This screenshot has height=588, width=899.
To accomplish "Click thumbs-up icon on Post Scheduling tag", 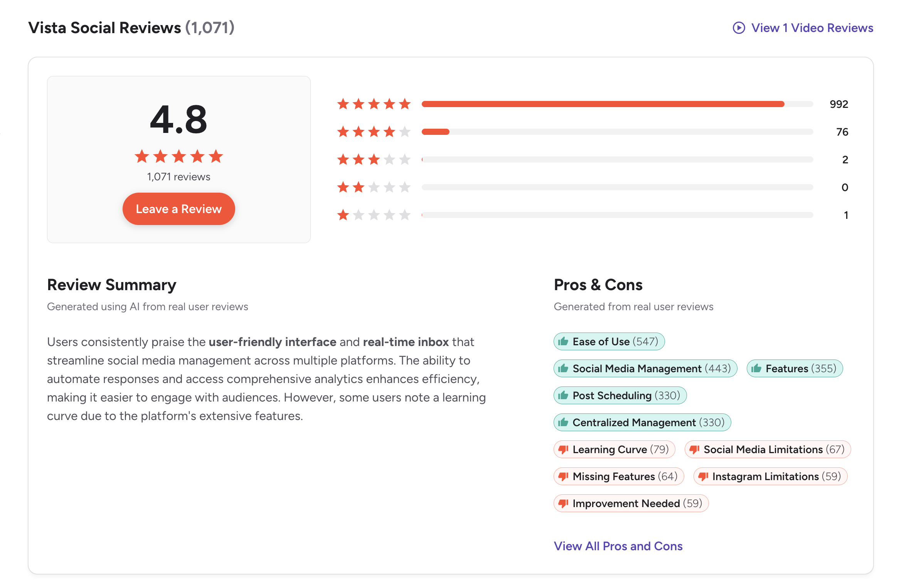I will click(x=563, y=395).
